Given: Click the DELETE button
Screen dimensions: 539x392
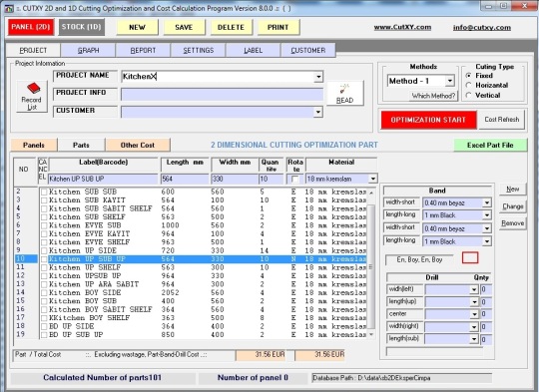Looking at the screenshot, I should (x=231, y=27).
